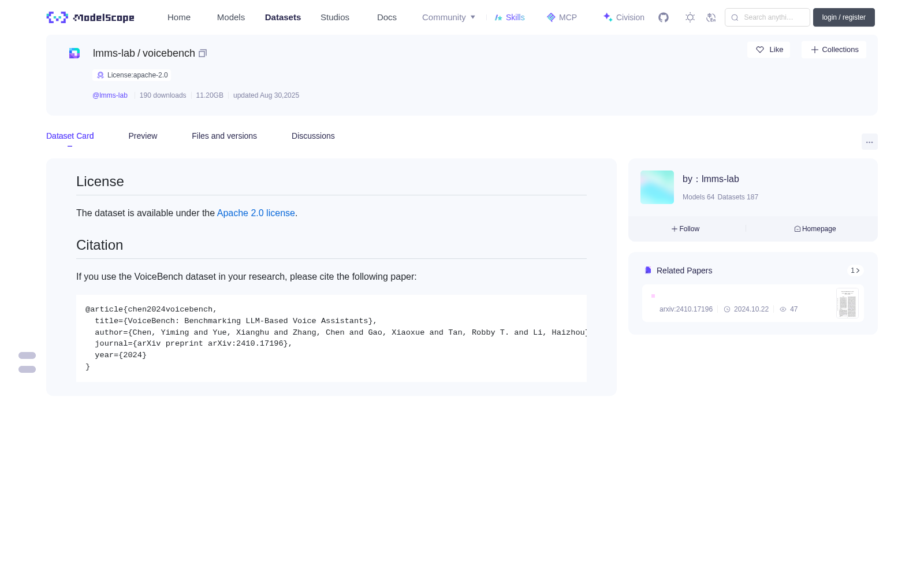The height and width of the screenshot is (578, 924).
Task: Click the upper floating side pill button
Action: click(27, 355)
